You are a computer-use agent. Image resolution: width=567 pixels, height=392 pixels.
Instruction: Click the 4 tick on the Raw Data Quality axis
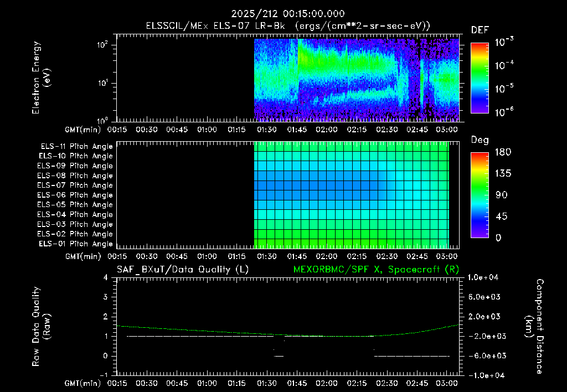click(x=105, y=277)
